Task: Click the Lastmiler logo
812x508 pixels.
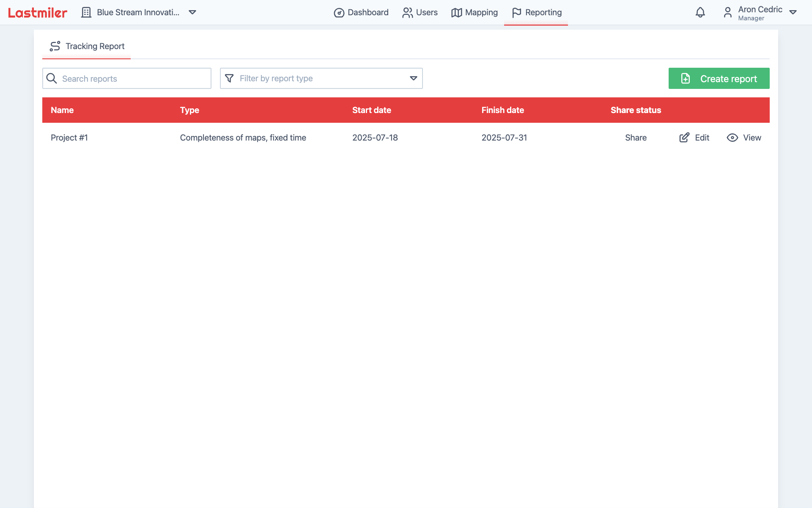Action: pos(38,13)
